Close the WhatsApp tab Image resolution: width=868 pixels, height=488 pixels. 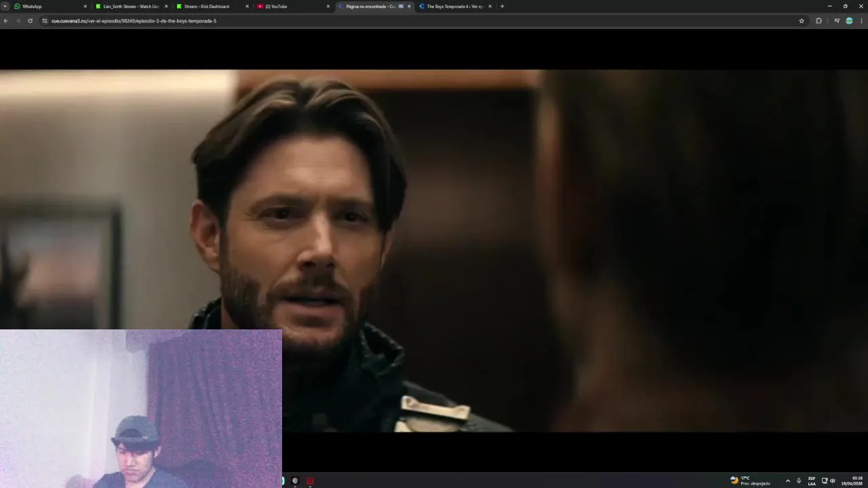[85, 6]
